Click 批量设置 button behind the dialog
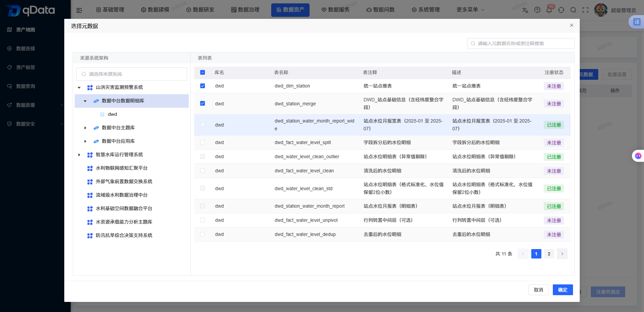644x312 pixels. tap(617, 74)
